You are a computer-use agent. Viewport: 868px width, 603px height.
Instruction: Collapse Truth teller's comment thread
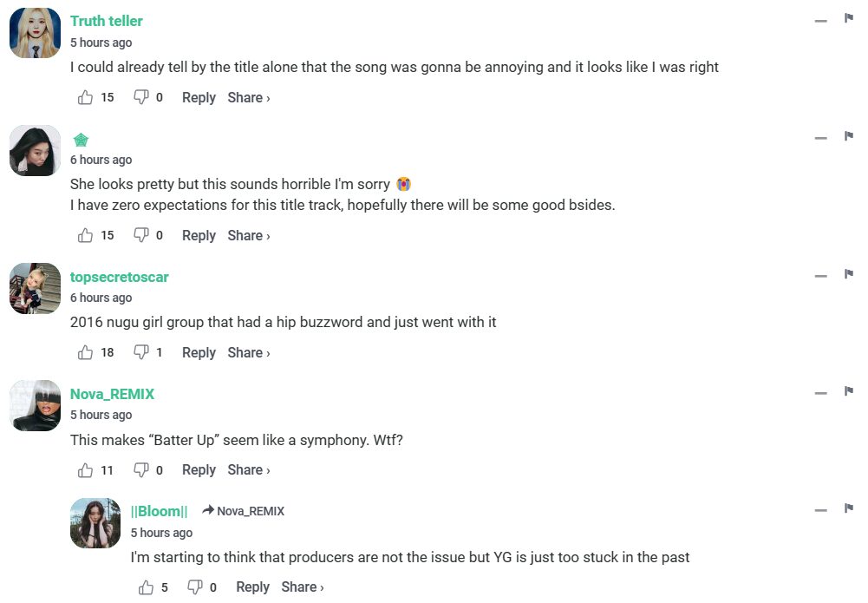[820, 21]
